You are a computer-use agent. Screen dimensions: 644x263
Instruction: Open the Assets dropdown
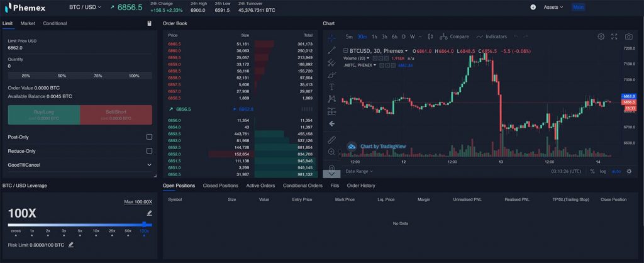(553, 7)
